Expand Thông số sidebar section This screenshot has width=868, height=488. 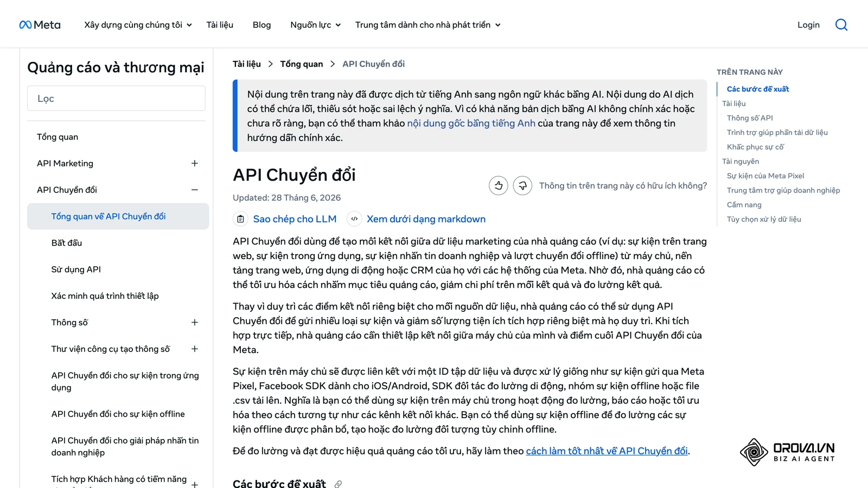pyautogui.click(x=195, y=323)
